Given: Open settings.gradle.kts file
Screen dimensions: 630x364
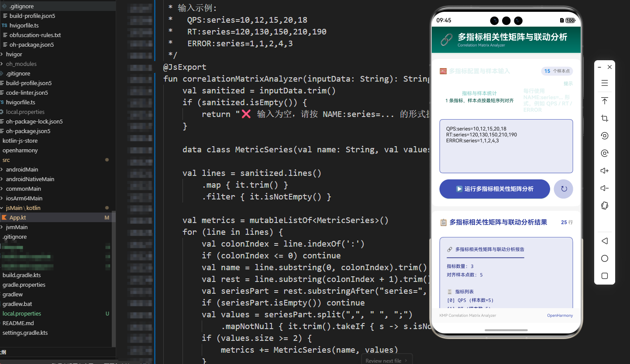Looking at the screenshot, I should (25, 333).
